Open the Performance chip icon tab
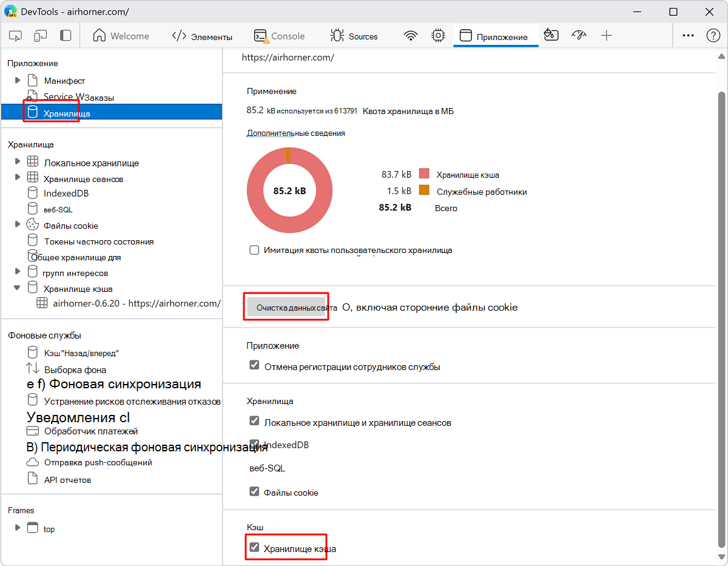 438,36
